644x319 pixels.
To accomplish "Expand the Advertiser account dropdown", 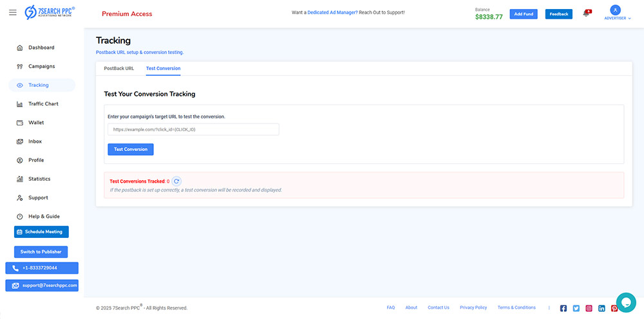I will [x=617, y=14].
